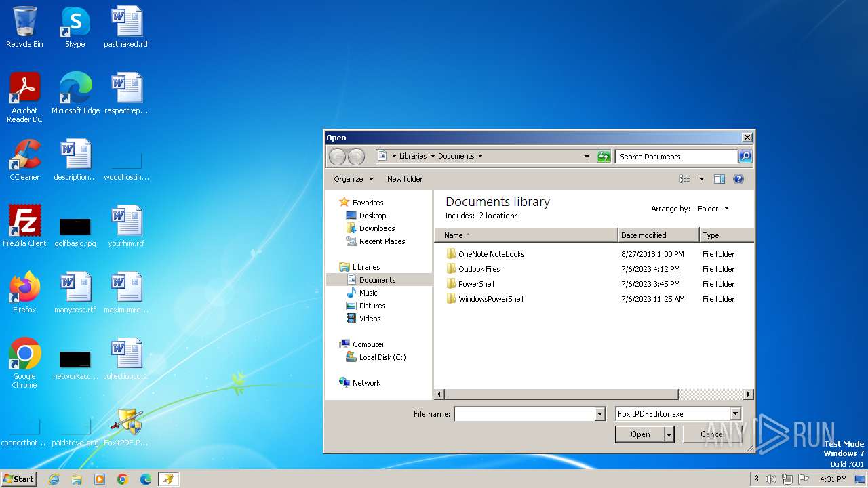Select the yourhim.rtf desktop file
The height and width of the screenshot is (488, 868).
pos(126,226)
